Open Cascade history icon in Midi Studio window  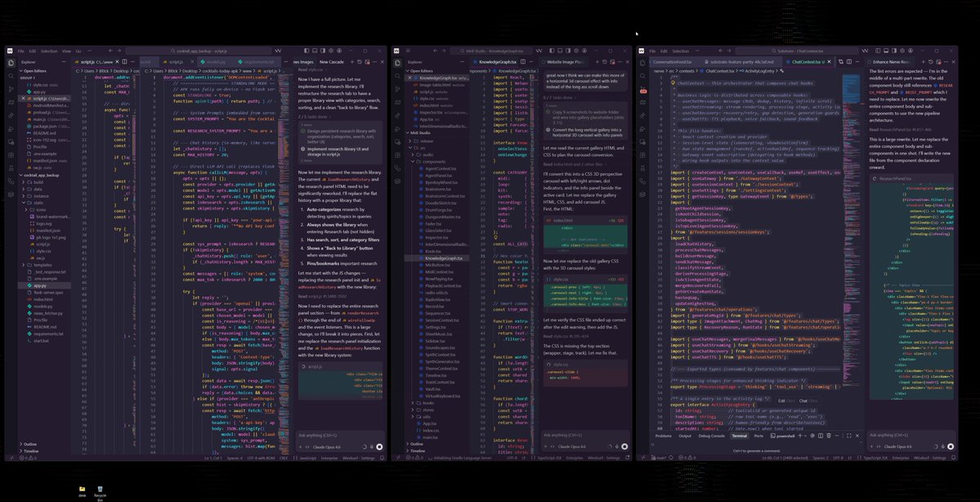tap(604, 62)
